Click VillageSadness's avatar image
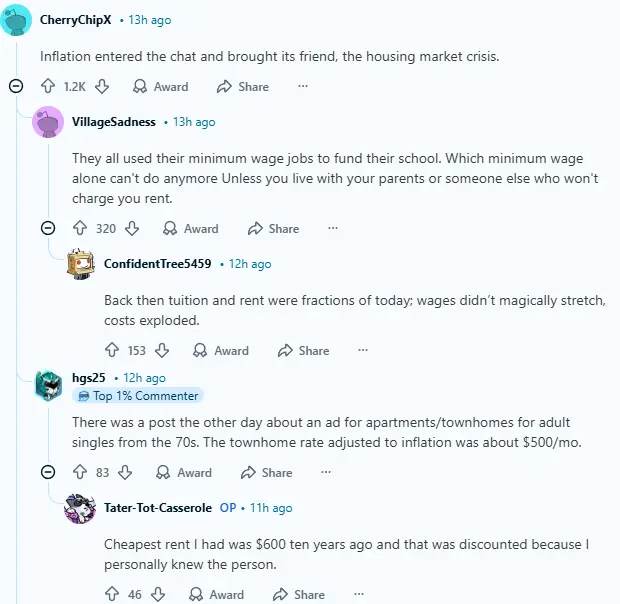This screenshot has width=620, height=604. point(48,122)
